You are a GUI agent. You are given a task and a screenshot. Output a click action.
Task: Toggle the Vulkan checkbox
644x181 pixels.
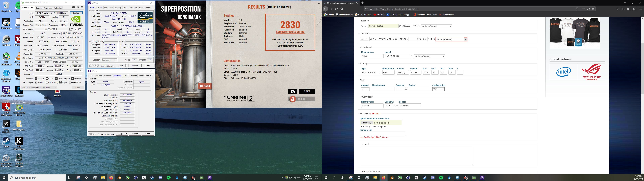pyautogui.click(x=36, y=82)
